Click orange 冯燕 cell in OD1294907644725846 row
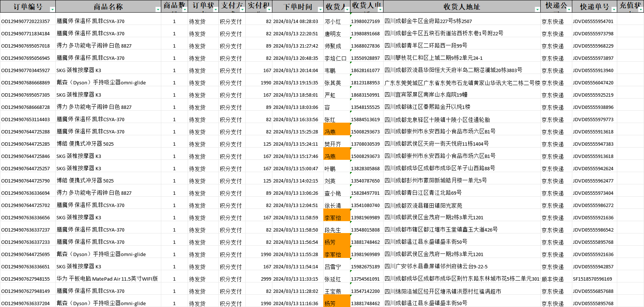Image resolution: width=644 pixels, height=307 pixels. (x=337, y=153)
